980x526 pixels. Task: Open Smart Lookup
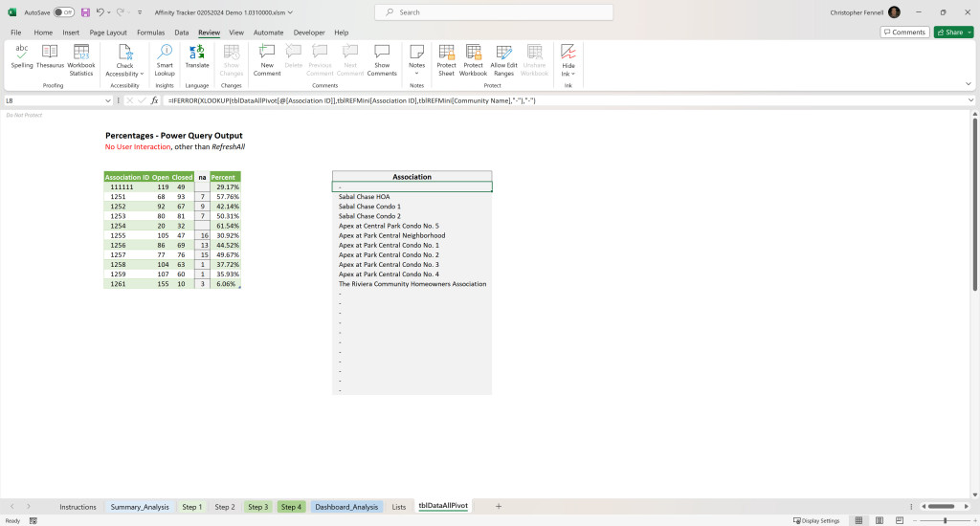pyautogui.click(x=165, y=60)
